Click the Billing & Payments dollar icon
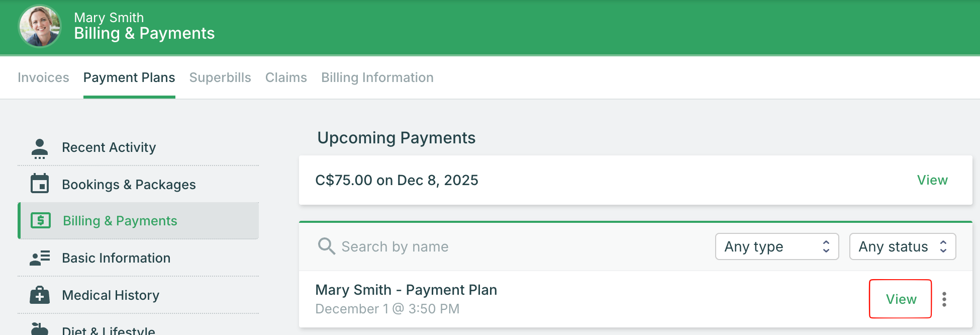 (41, 220)
